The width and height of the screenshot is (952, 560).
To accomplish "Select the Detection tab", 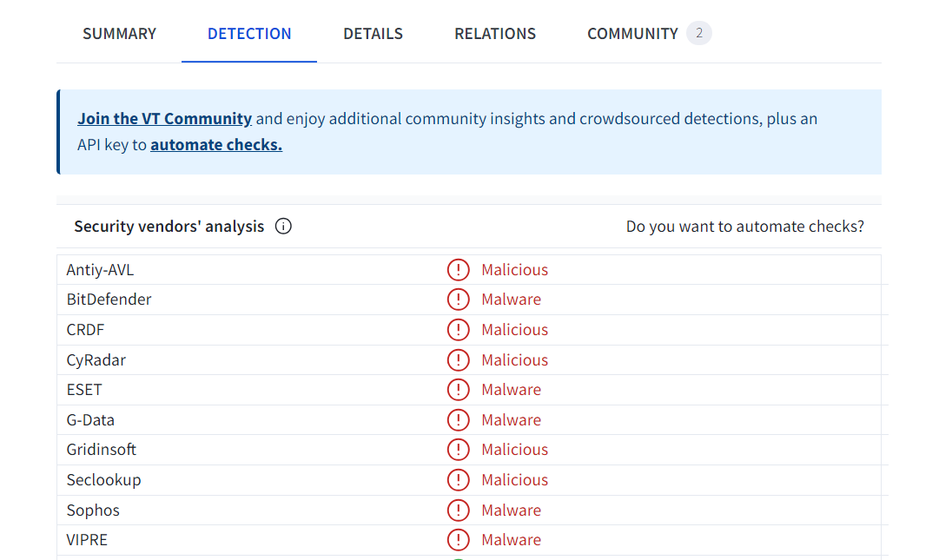I will [249, 34].
